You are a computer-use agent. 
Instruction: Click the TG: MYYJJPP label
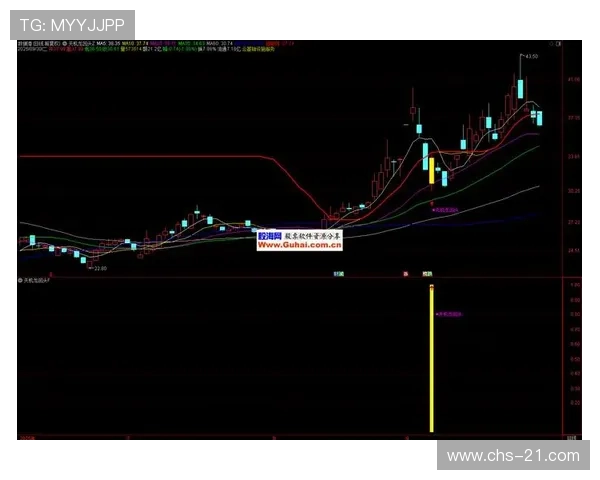pyautogui.click(x=71, y=23)
